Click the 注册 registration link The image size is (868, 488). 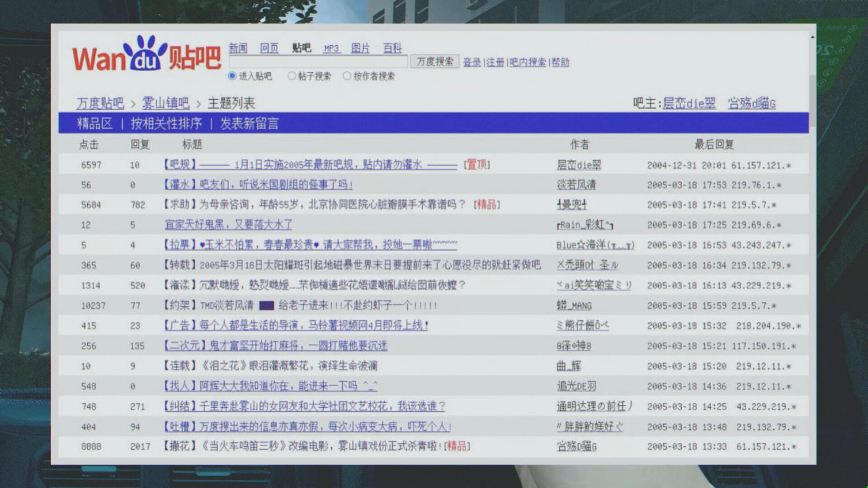494,62
